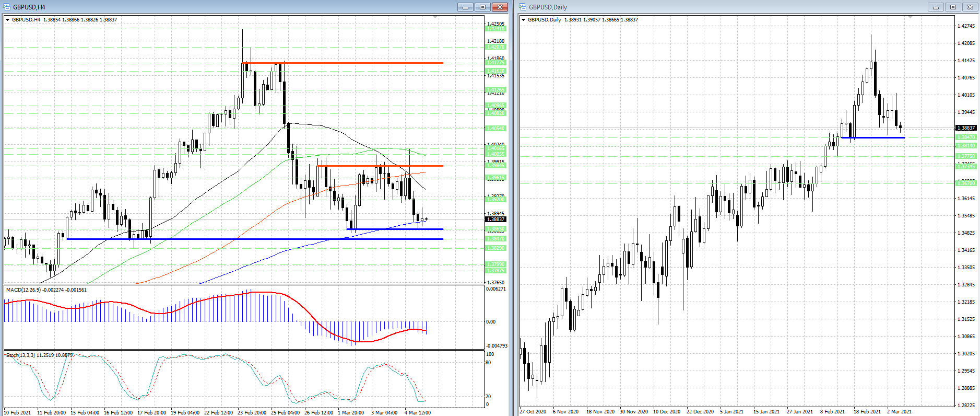Close the GBPUSD,H4 chart window
Viewport: 980px width, 416px height.
500,7
